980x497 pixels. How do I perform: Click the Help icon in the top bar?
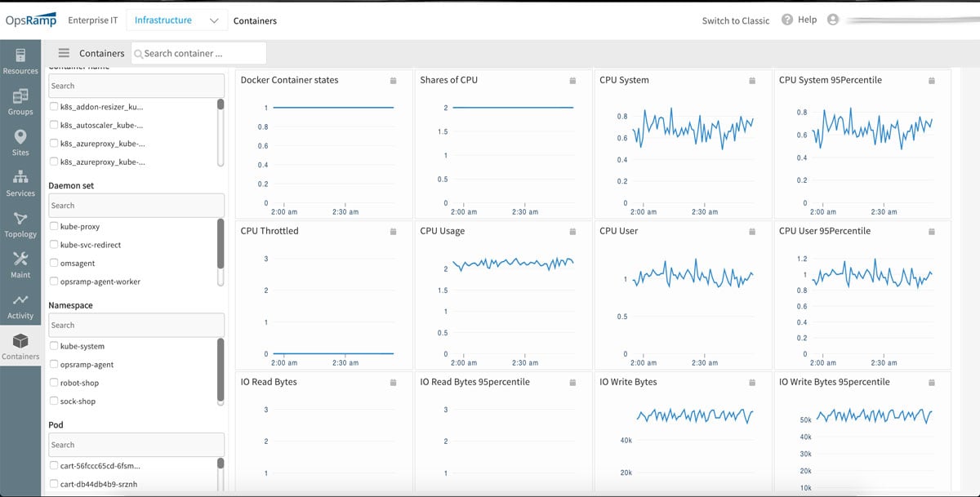785,20
